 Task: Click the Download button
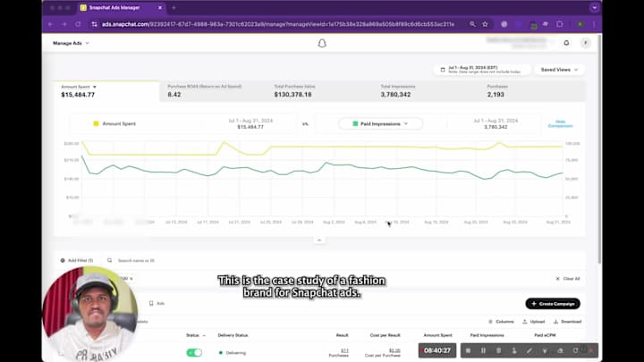click(568, 322)
